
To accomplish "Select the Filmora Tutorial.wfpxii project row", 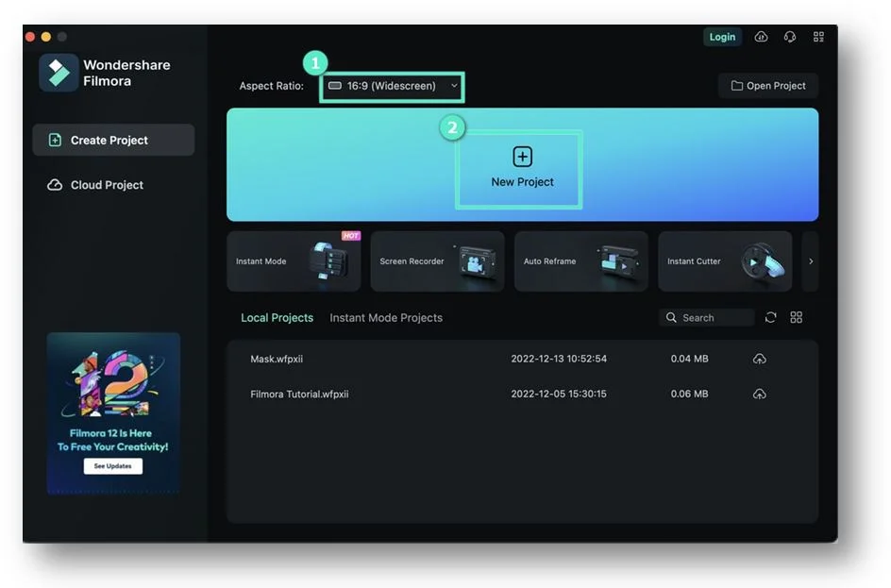I will coord(522,395).
